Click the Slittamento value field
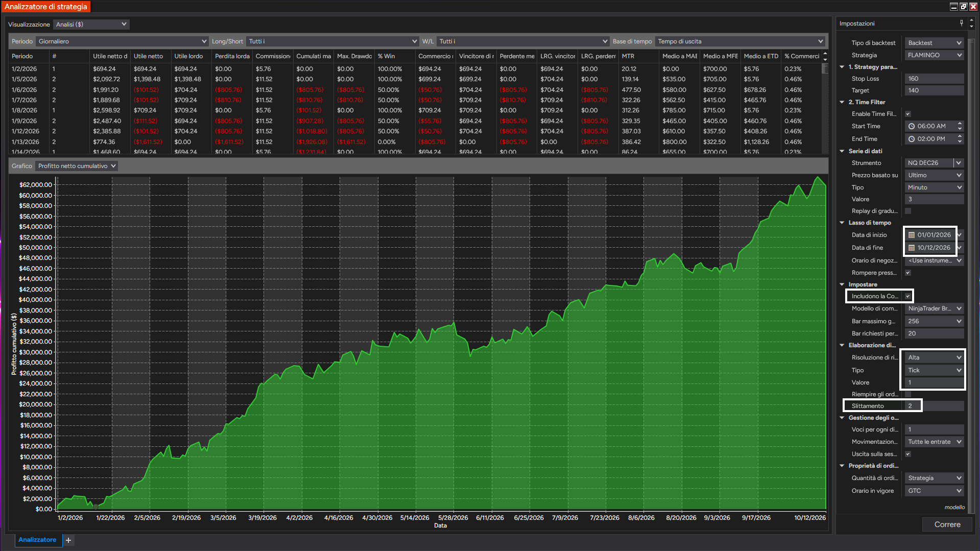Viewport: 980px width, 551px height. (934, 406)
